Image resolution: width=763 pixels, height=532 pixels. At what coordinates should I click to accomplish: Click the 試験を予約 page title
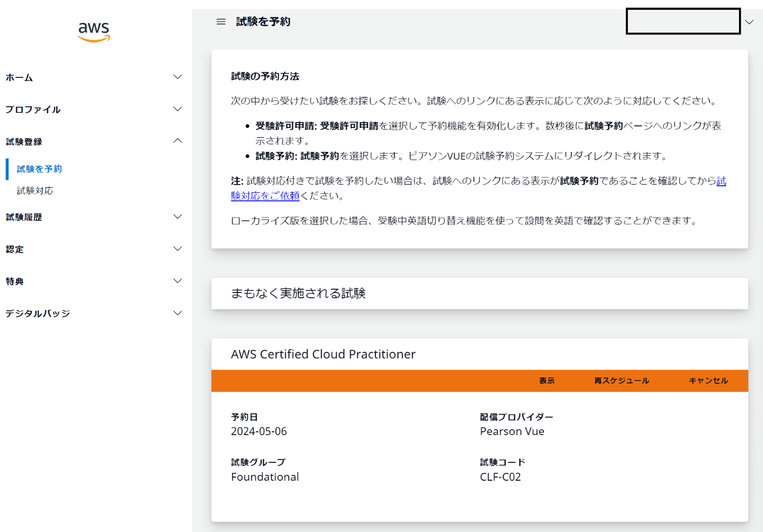click(263, 22)
